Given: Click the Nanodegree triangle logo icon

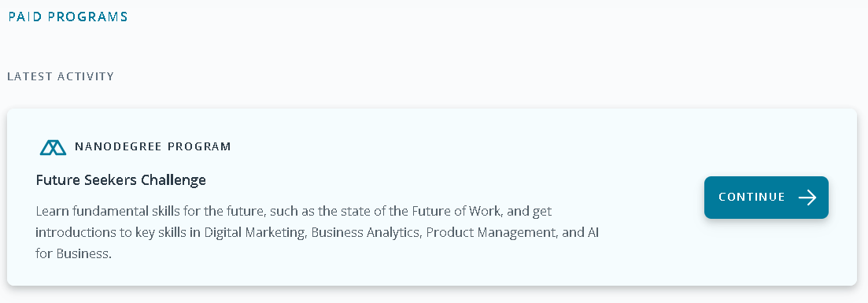Looking at the screenshot, I should click(x=54, y=147).
